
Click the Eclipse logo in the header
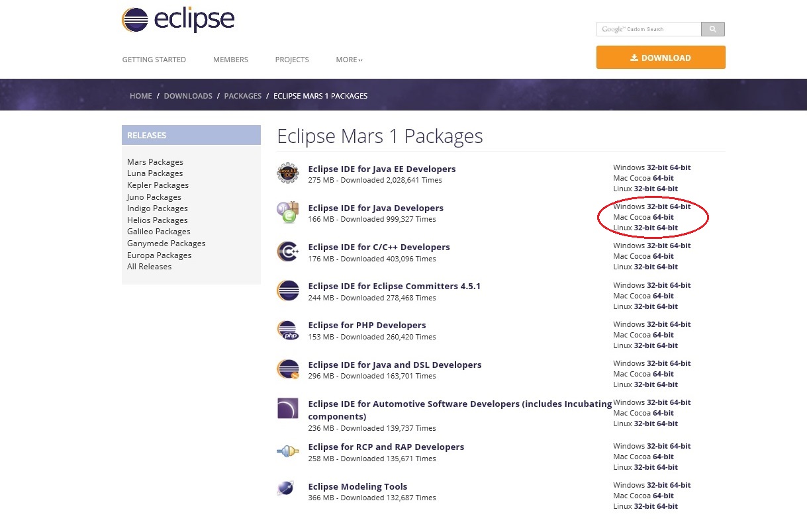[x=177, y=21]
